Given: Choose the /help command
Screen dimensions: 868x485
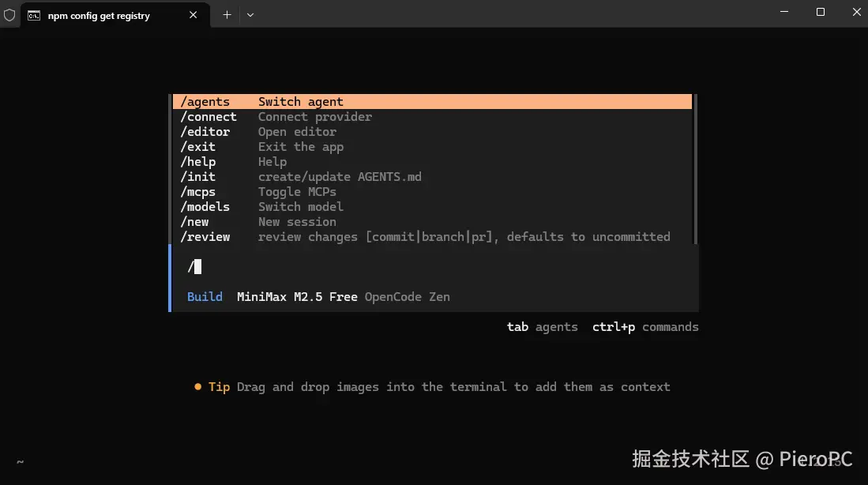Looking at the screenshot, I should [x=432, y=162].
